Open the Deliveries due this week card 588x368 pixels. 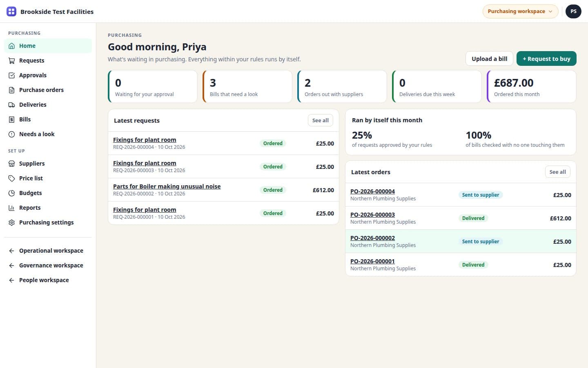coord(437,87)
